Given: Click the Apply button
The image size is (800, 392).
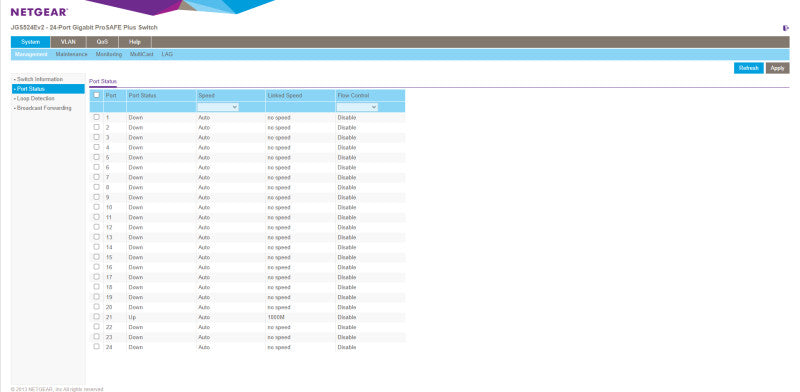Looking at the screenshot, I should pyautogui.click(x=778, y=68).
